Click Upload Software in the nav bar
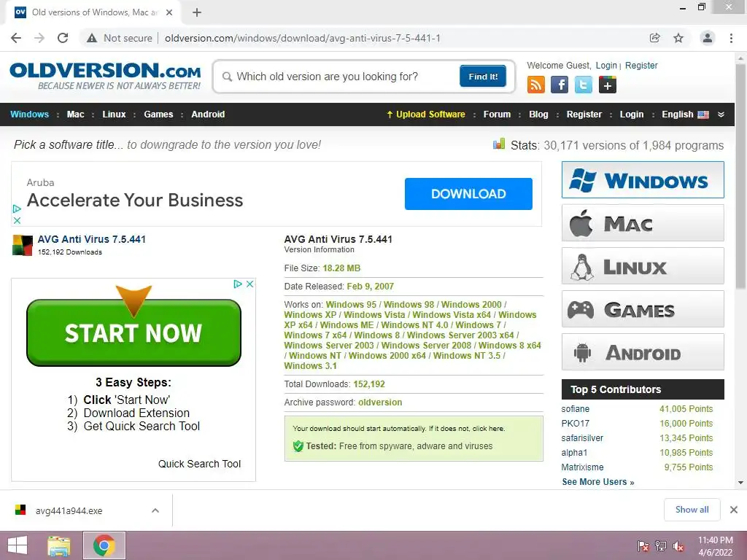This screenshot has width=747, height=560. 426,114
